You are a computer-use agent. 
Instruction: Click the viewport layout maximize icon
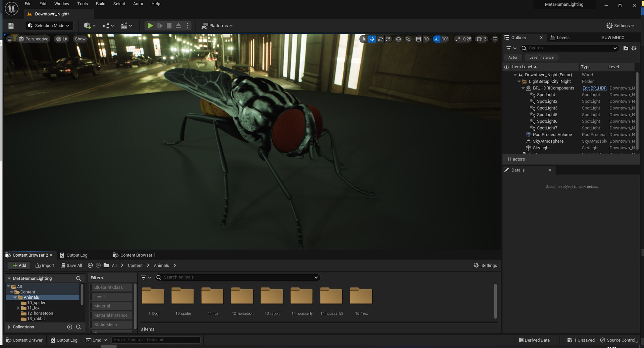pyautogui.click(x=495, y=39)
